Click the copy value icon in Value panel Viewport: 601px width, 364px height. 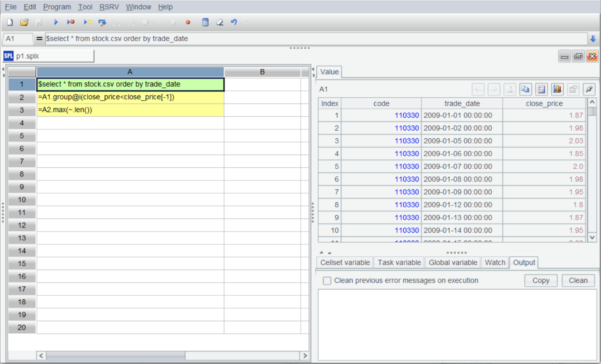tap(525, 90)
